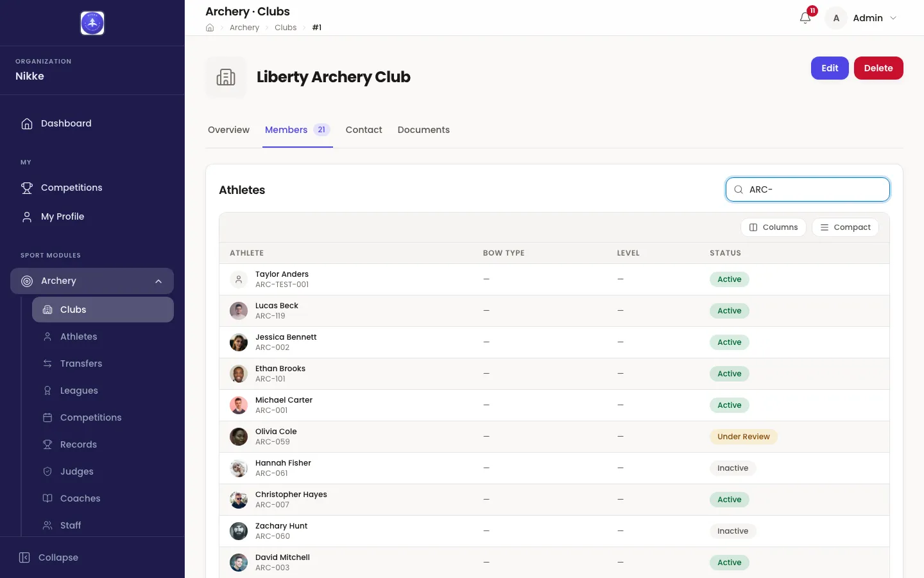Screen dimensions: 924x578
Task: Click athlete name Ethan Brooks
Action: [x=280, y=369]
